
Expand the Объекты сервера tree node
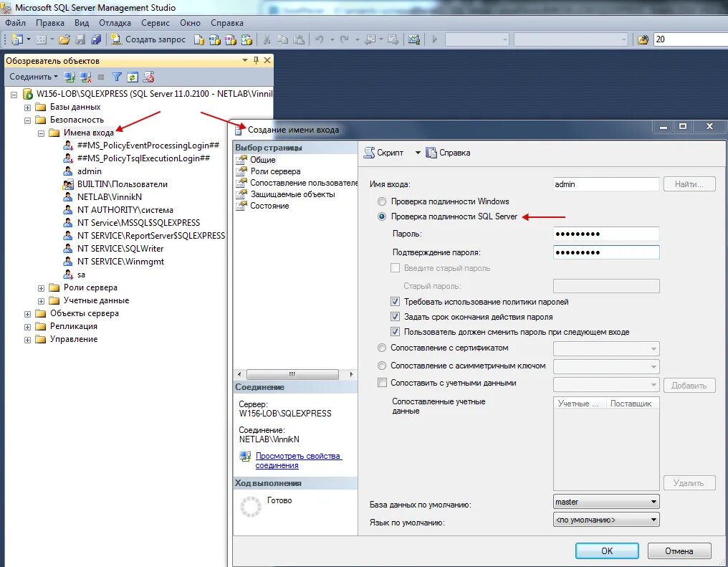pyautogui.click(x=27, y=315)
